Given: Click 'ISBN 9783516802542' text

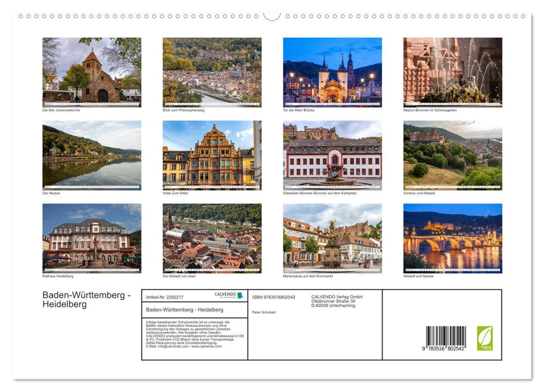Looking at the screenshot, I should 274,297.
